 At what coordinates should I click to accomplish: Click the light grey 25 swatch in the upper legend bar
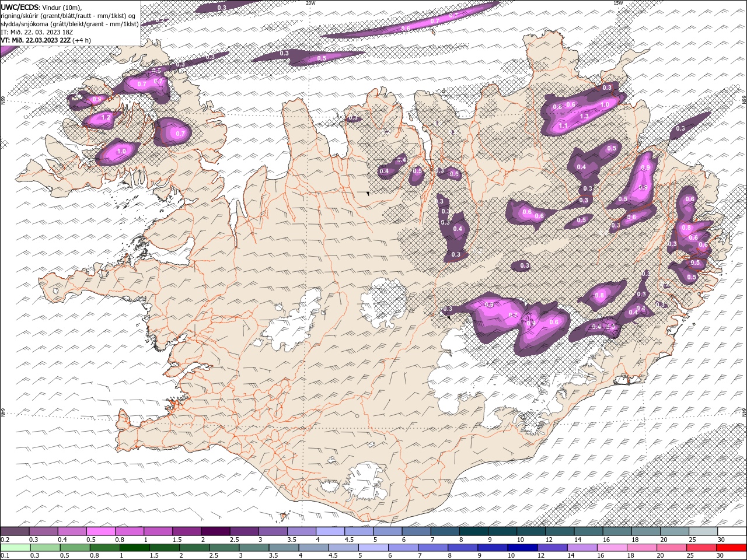point(704,531)
